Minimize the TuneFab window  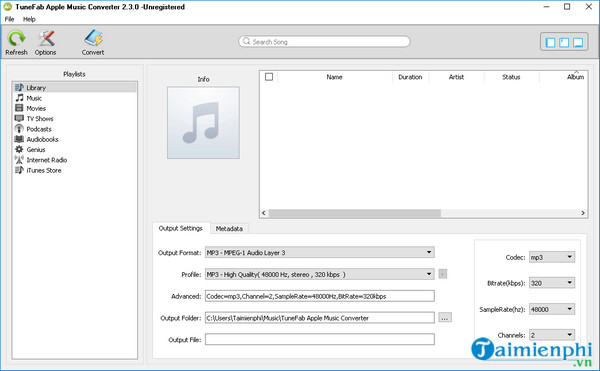[x=546, y=7]
